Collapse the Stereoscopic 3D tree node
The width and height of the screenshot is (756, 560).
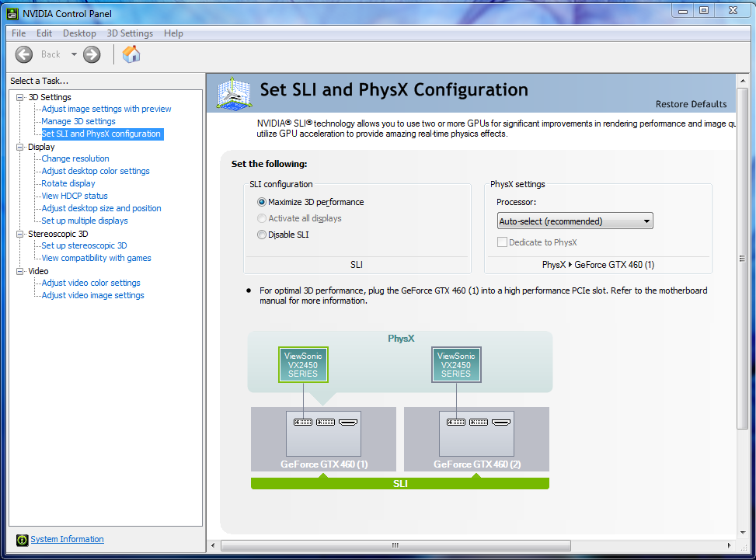[x=19, y=235]
